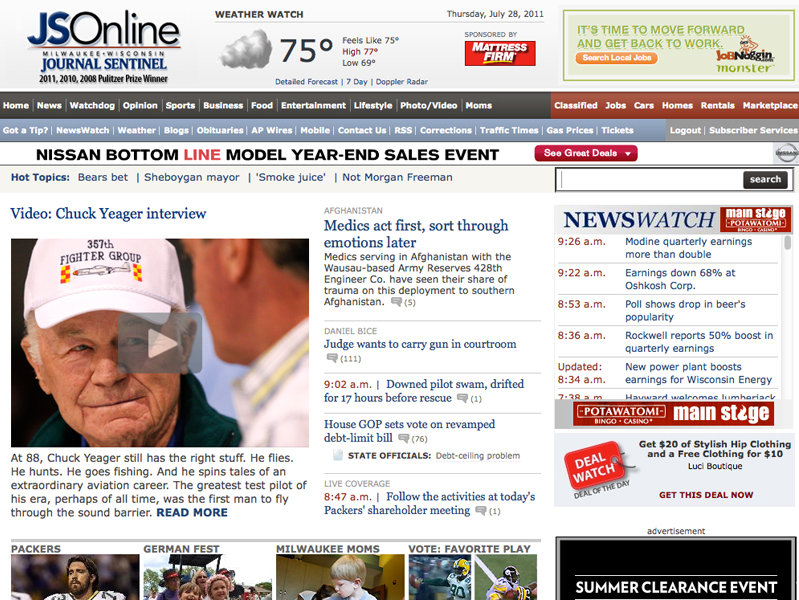Viewport: 799px width, 600px height.
Task: Go to Jobs section
Action: (x=616, y=106)
